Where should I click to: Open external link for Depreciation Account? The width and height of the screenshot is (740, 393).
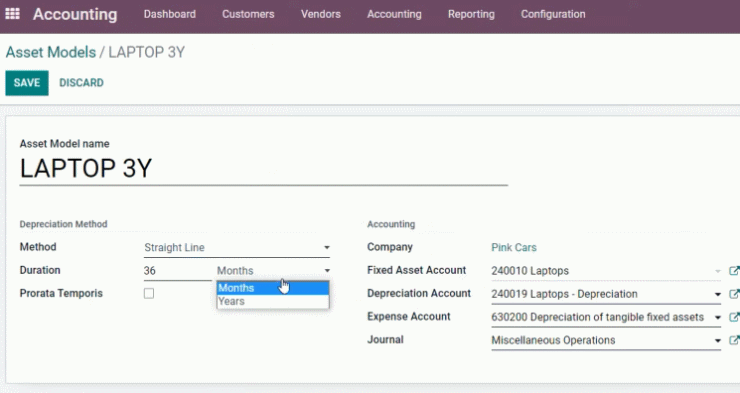point(734,294)
